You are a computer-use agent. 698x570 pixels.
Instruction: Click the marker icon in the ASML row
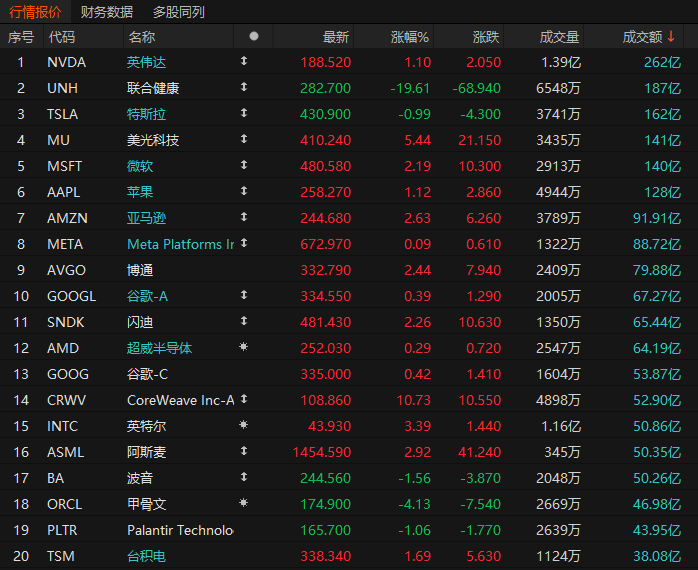(x=244, y=451)
